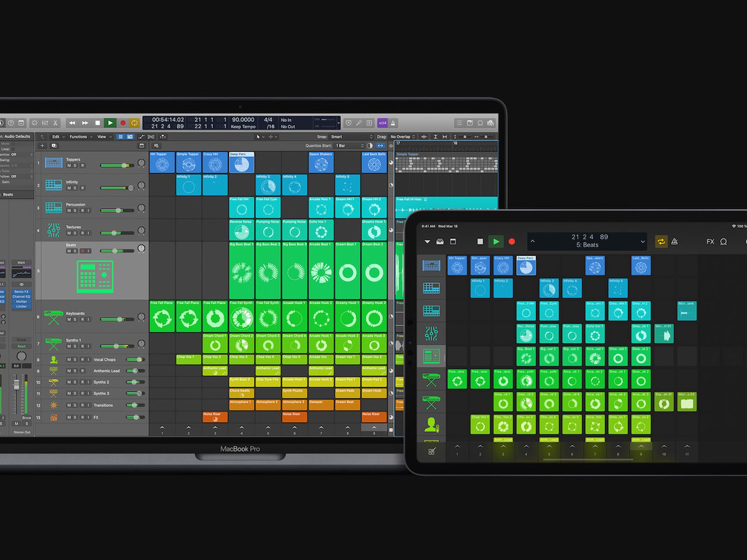Open Smart Controls in Logic's toolbar
Image resolution: width=747 pixels, height=560 pixels.
pyautogui.click(x=34, y=123)
